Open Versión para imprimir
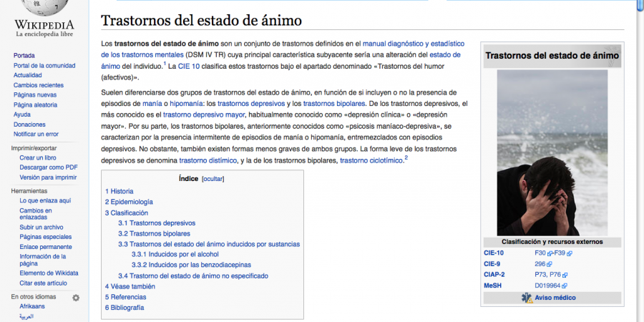644x322 pixels. [x=48, y=177]
